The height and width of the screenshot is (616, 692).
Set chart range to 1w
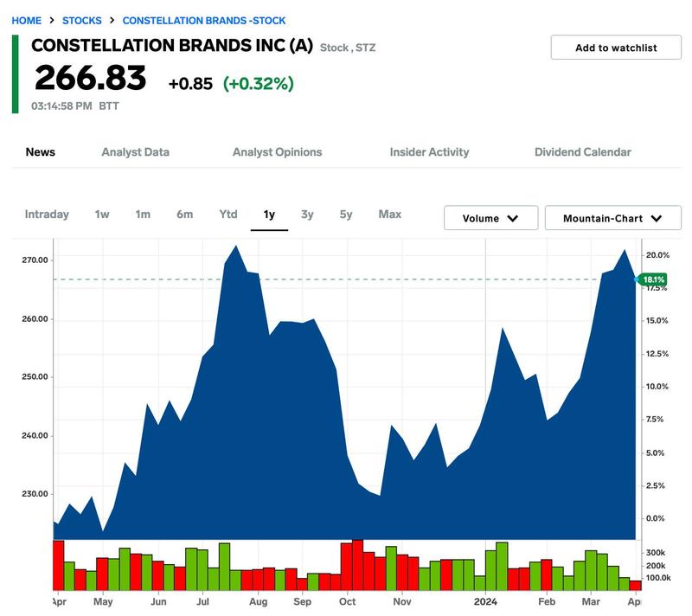pyautogui.click(x=102, y=215)
